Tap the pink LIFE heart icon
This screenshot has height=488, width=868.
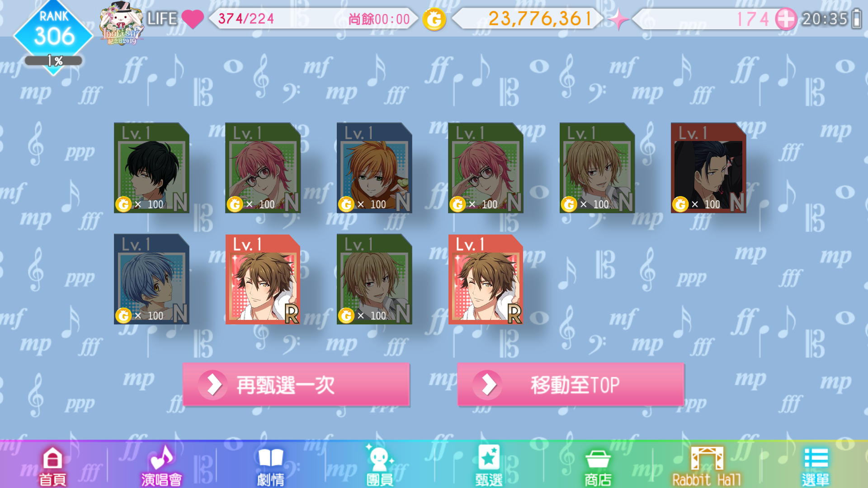point(193,19)
